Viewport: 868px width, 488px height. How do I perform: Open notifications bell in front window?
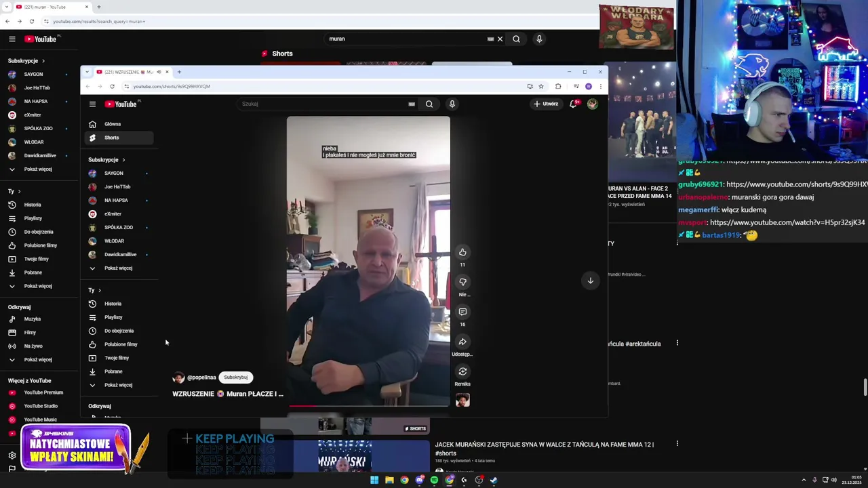(x=573, y=104)
